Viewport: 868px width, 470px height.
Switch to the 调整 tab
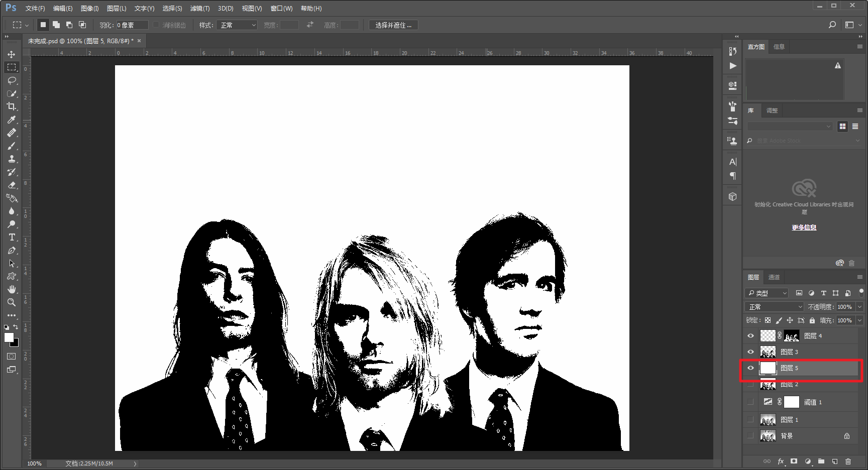pos(772,110)
